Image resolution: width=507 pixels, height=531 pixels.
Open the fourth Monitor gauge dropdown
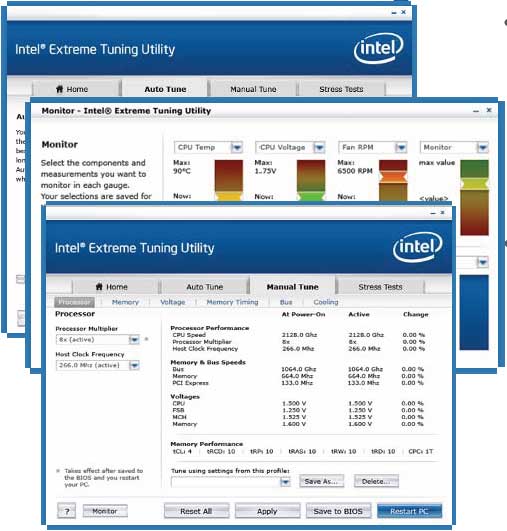tap(483, 147)
